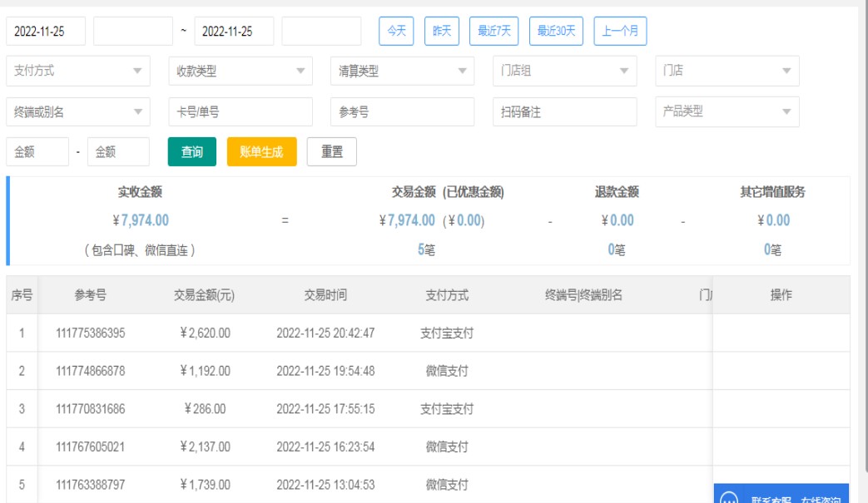Click the yellow 账单生成 button

(261, 152)
